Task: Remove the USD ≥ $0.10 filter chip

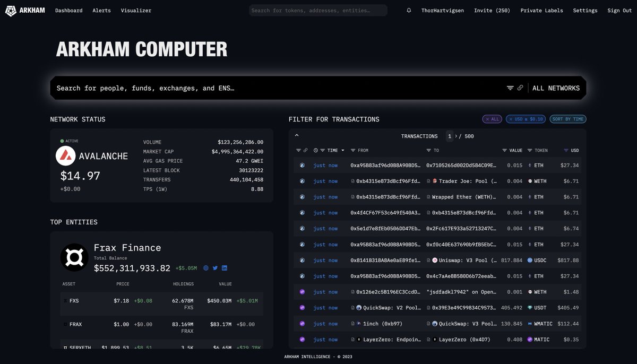Action: point(526,119)
